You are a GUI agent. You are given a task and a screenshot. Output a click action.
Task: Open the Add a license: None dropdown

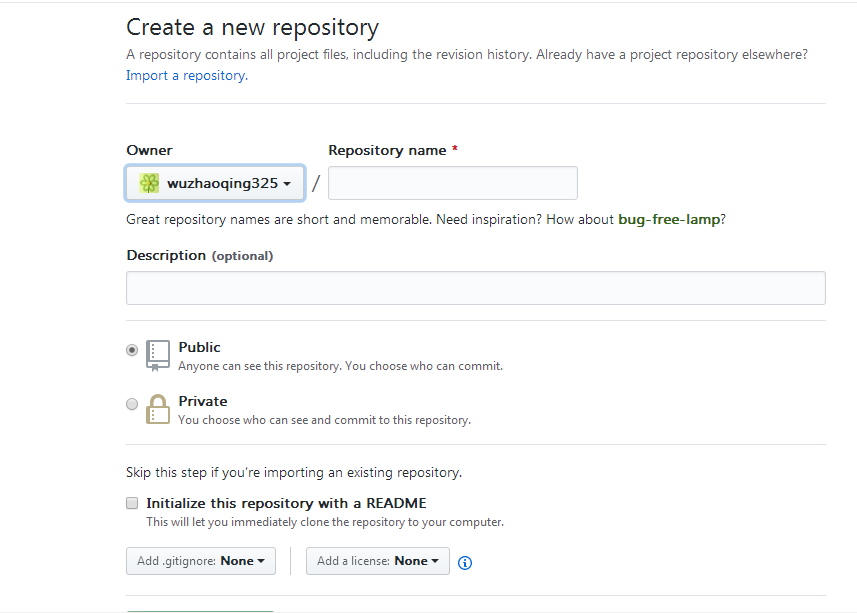coord(377,561)
